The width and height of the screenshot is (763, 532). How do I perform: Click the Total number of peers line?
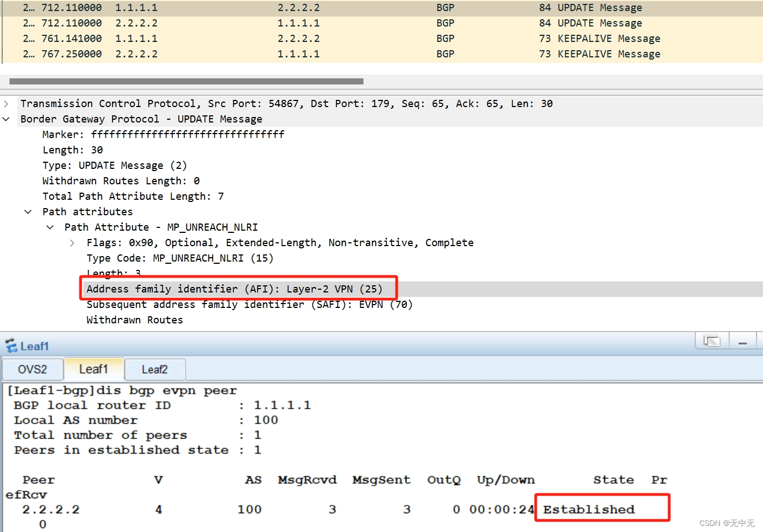137,435
